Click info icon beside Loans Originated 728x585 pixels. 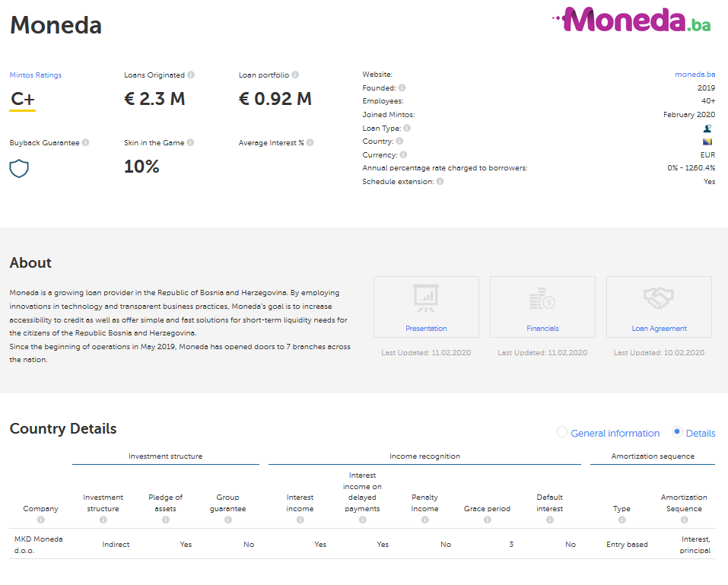[191, 75]
